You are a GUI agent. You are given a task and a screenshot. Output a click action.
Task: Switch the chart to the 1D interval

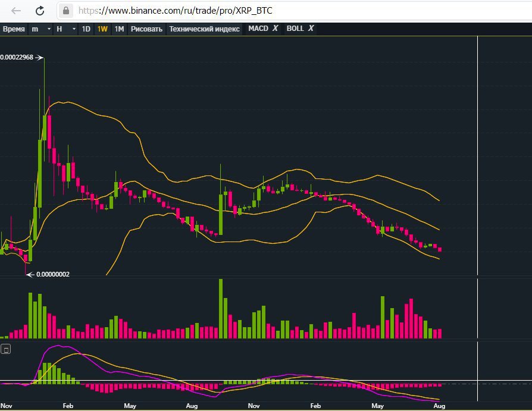coord(86,29)
